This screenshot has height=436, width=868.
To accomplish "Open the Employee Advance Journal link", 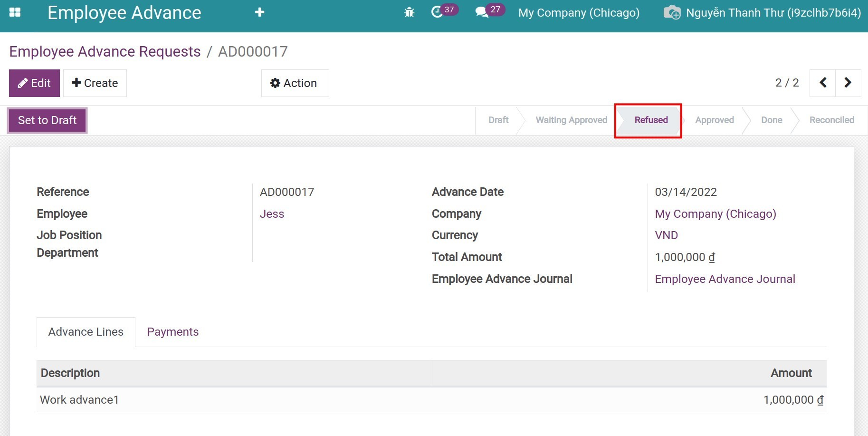I will click(725, 279).
